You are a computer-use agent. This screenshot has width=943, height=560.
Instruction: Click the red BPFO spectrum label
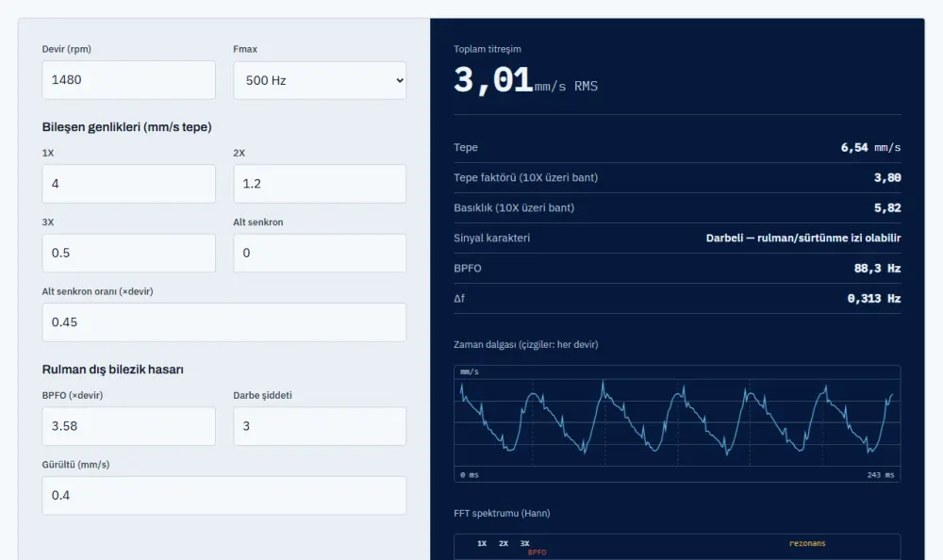[538, 552]
